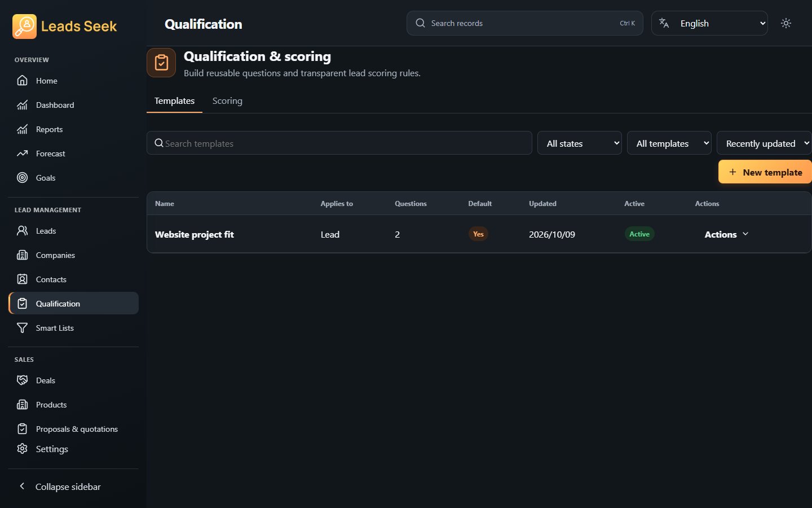Click the Active status badge
Image resolution: width=812 pixels, height=508 pixels.
[x=639, y=234]
